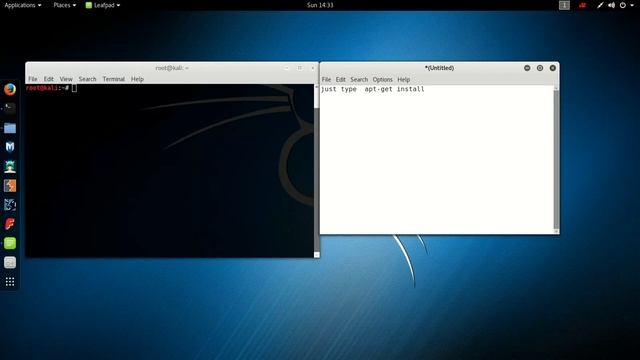The image size is (640, 360).
Task: Maximize the Leafpad window
Action: point(540,68)
